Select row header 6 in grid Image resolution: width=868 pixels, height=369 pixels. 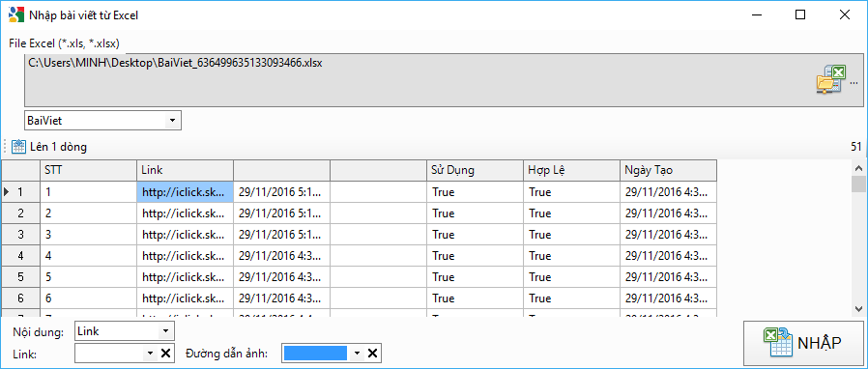[x=20, y=298]
